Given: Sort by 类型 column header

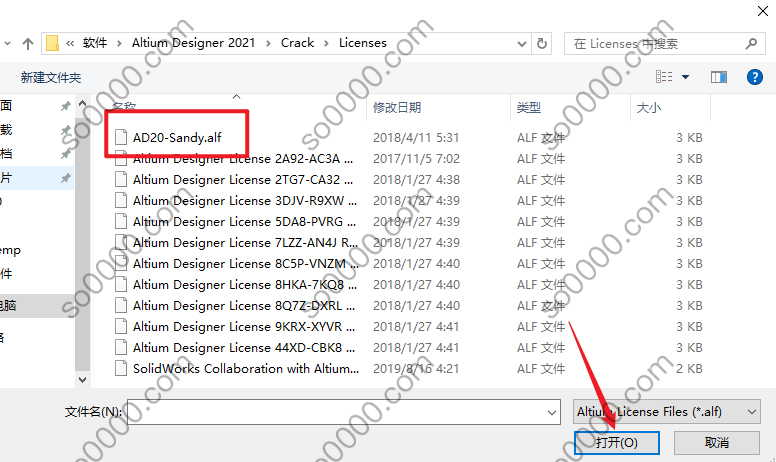Looking at the screenshot, I should click(529, 107).
